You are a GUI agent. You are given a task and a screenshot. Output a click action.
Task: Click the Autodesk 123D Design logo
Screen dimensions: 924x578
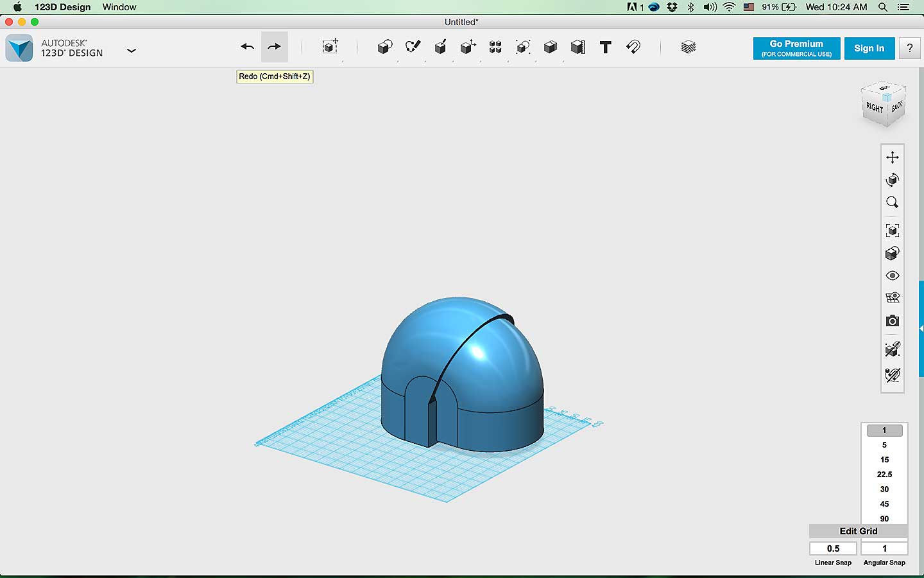coord(19,48)
